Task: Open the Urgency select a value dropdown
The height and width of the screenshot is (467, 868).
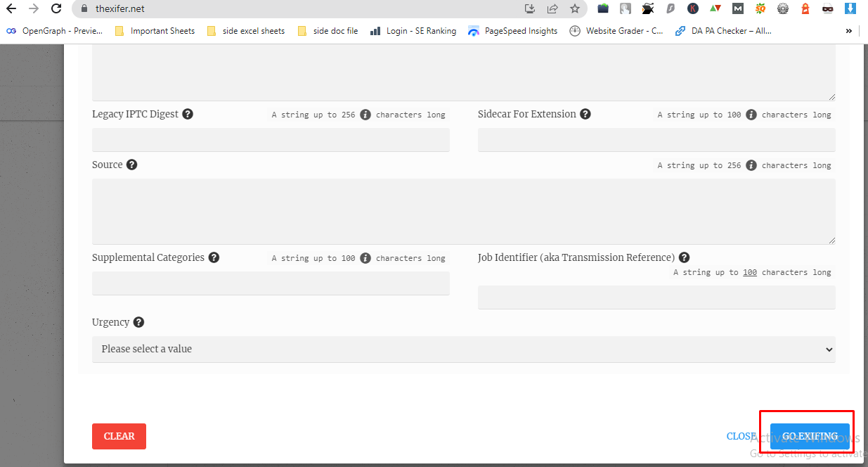Action: tap(464, 350)
